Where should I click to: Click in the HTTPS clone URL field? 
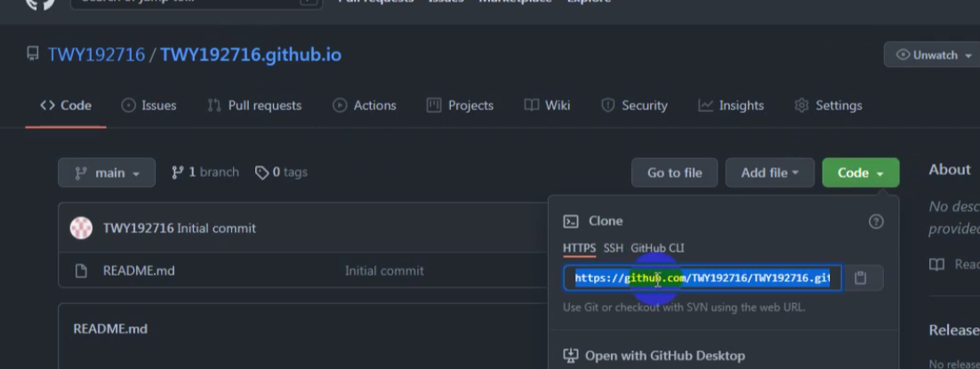click(x=703, y=277)
